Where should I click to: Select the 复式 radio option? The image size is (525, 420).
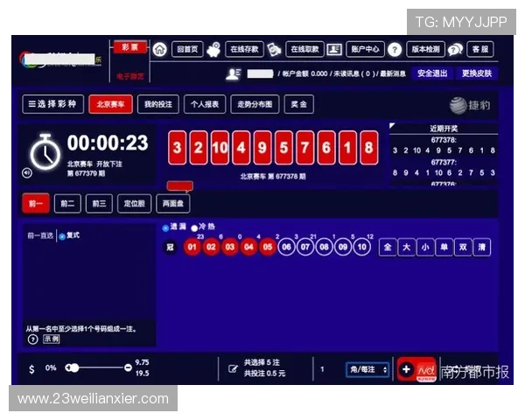(61, 236)
